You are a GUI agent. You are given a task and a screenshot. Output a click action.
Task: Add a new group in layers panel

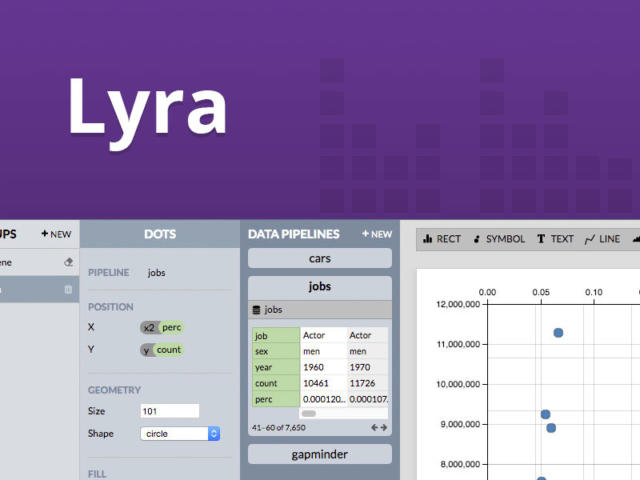[x=56, y=234]
